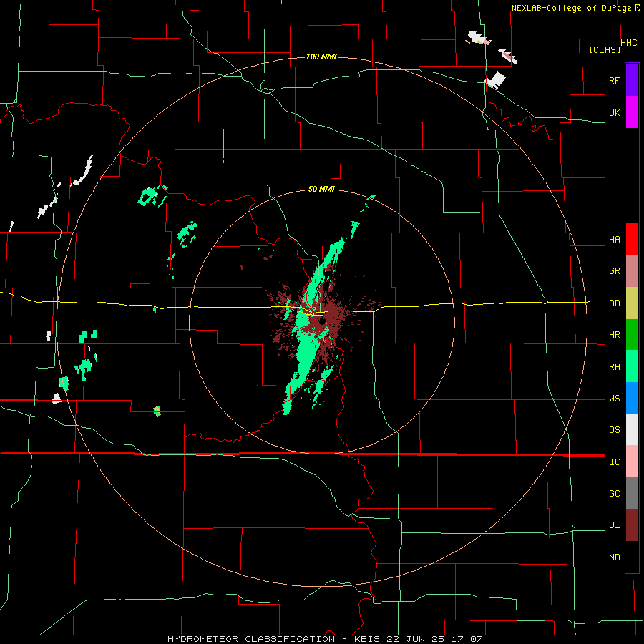Click the light pink IC legend swatch

[x=632, y=462]
